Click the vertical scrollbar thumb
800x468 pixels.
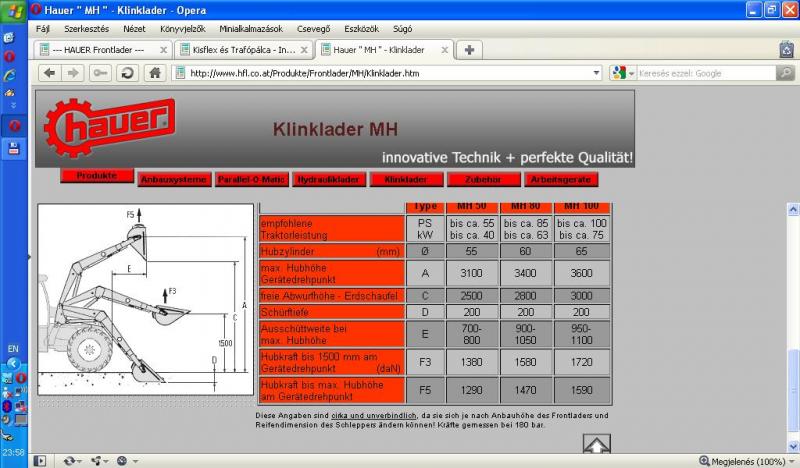pyautogui.click(x=793, y=391)
